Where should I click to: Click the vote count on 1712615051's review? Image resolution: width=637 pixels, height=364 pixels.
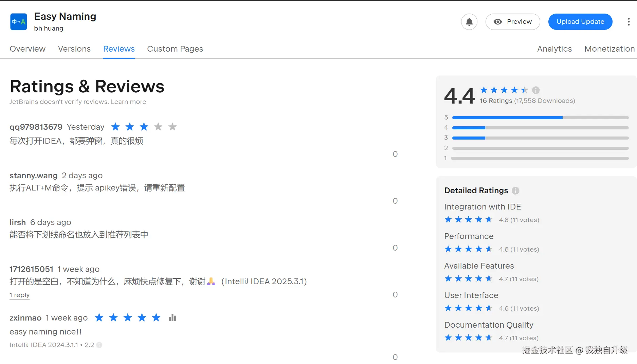tap(395, 295)
